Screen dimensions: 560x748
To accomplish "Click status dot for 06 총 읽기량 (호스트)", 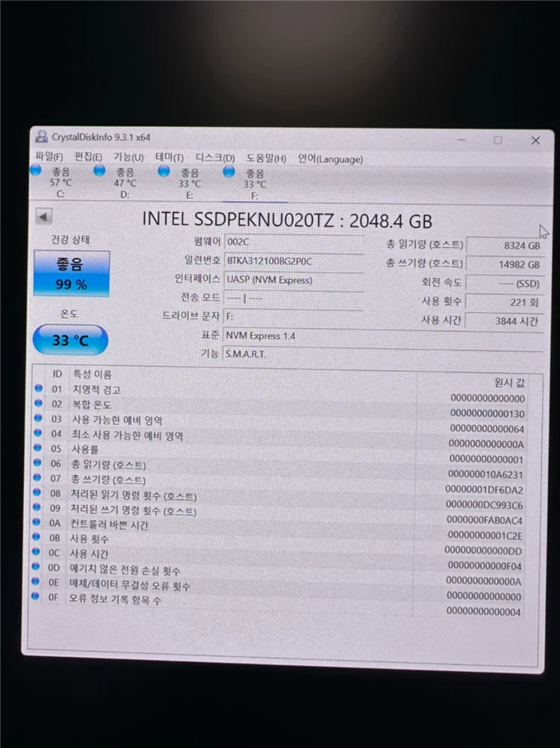I will [37, 463].
